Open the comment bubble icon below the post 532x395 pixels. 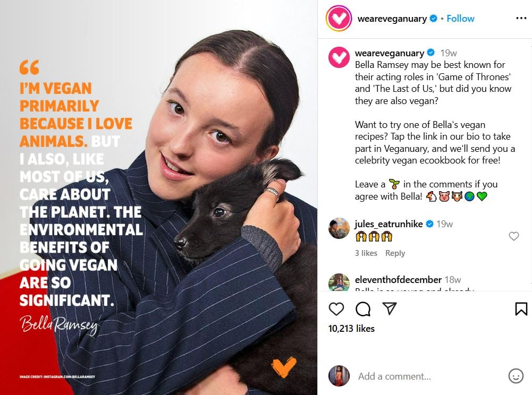click(362, 309)
